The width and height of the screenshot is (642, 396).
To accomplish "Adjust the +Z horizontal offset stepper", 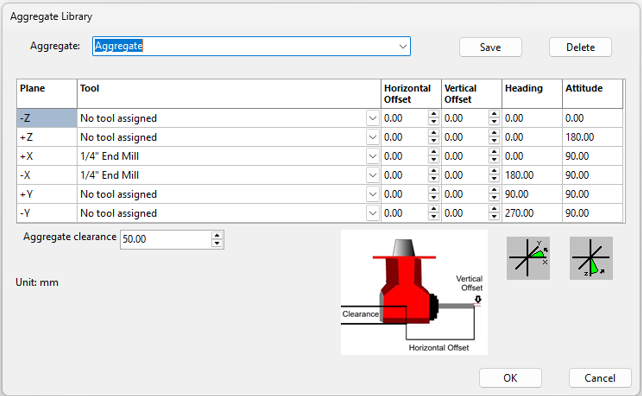I will pyautogui.click(x=434, y=137).
